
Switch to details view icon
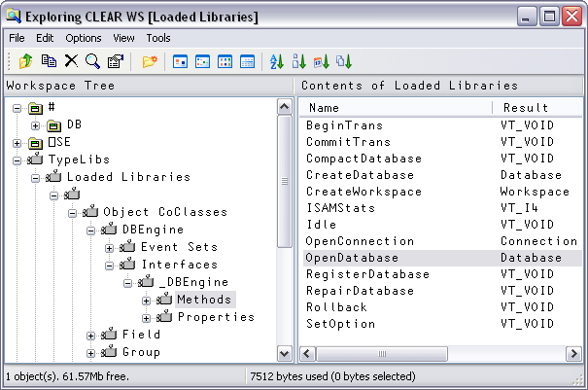click(247, 61)
